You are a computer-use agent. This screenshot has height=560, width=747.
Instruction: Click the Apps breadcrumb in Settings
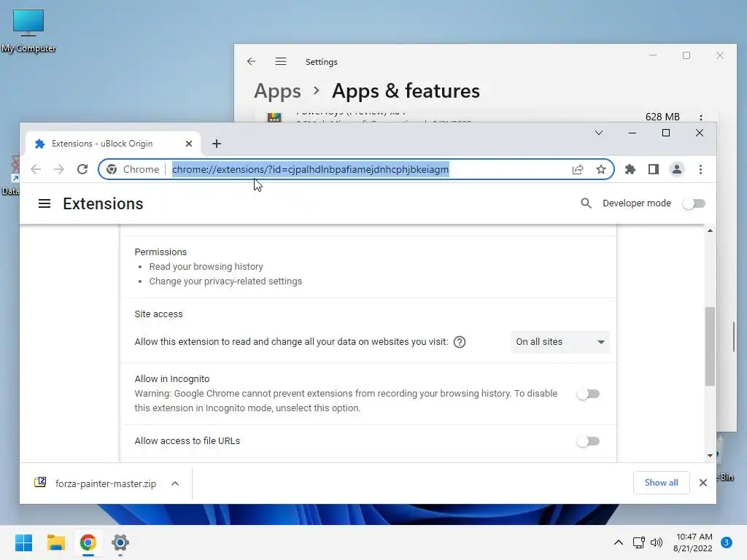coord(277,91)
